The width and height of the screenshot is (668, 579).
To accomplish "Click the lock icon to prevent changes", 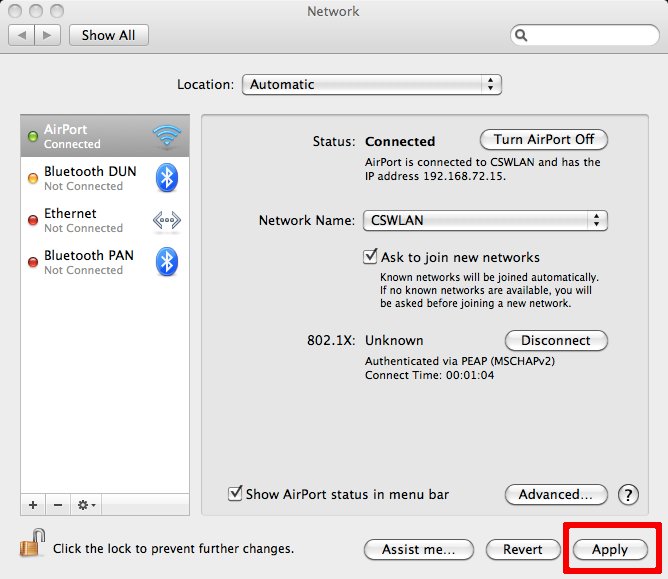I will point(33,543).
